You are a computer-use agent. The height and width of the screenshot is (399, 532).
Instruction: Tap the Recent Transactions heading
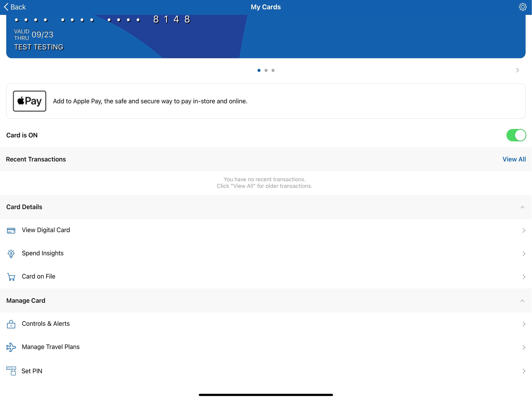[36, 159]
